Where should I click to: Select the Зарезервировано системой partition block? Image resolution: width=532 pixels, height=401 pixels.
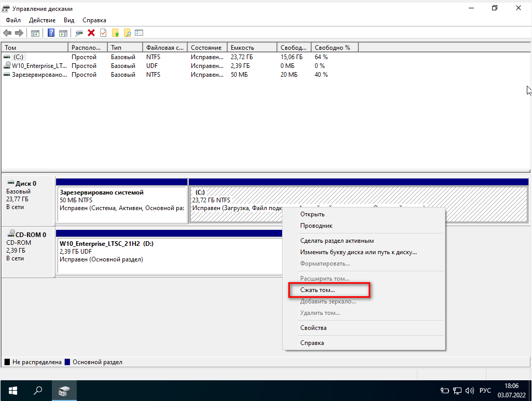[121, 204]
